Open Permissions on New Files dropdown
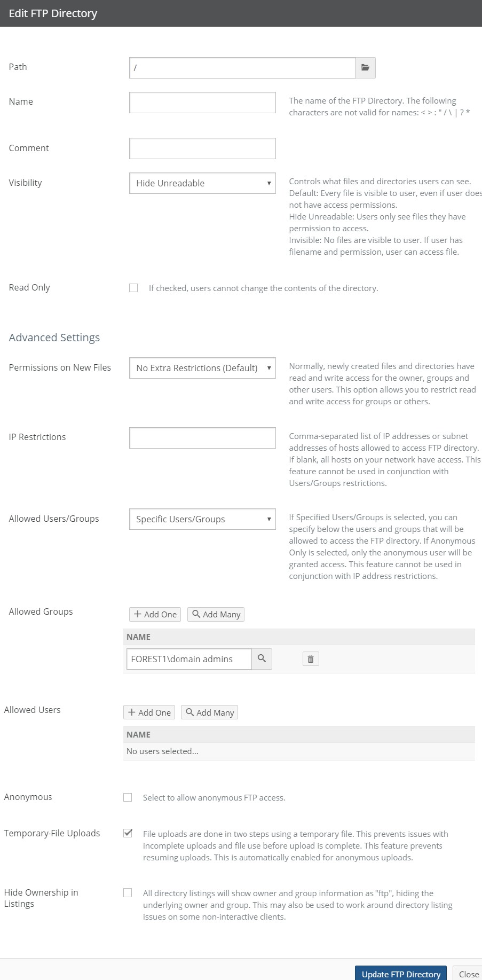The height and width of the screenshot is (980, 482). pyautogui.click(x=202, y=368)
